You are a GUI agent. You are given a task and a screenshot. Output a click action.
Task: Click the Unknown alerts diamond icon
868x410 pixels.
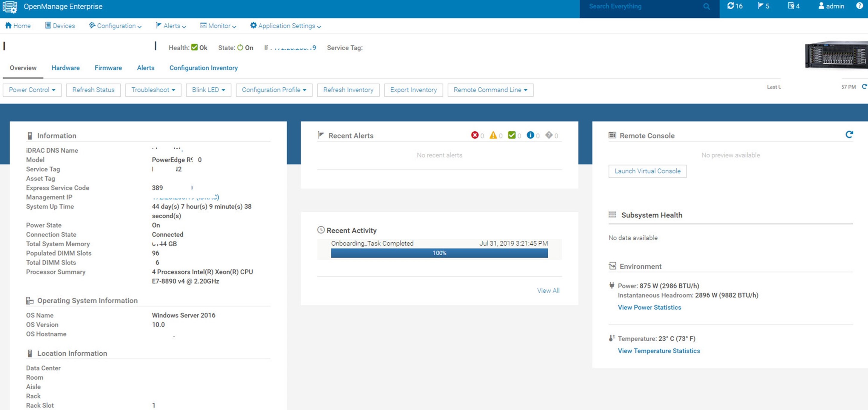tap(549, 135)
